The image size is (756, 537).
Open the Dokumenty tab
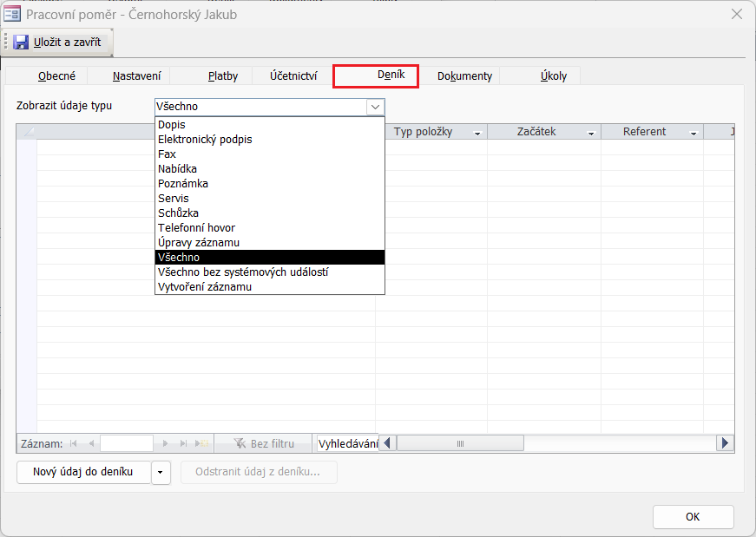pyautogui.click(x=464, y=75)
